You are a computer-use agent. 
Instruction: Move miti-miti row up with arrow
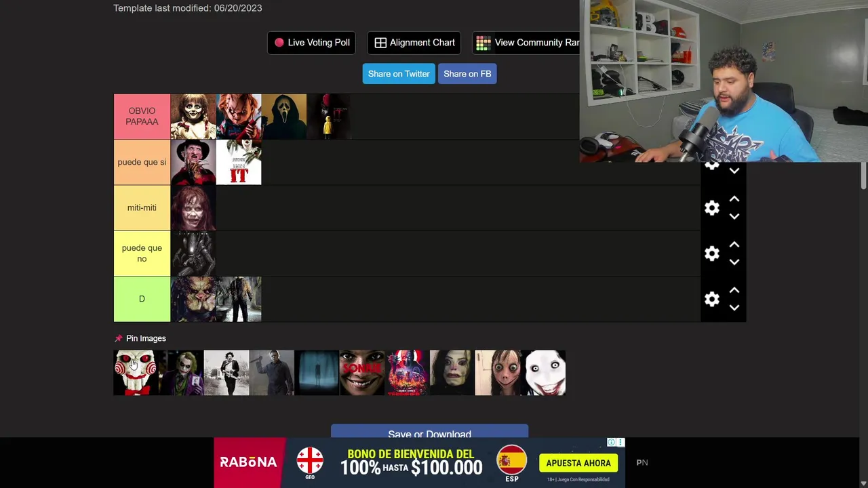[x=734, y=199]
